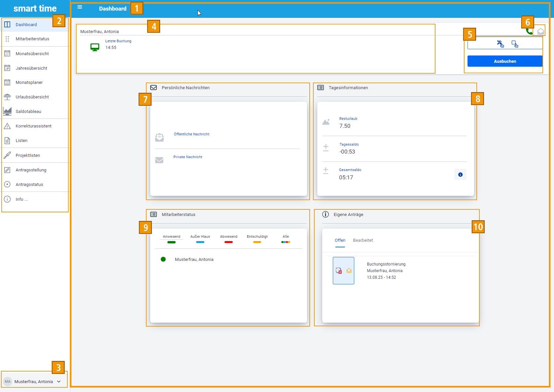The image size is (554, 392).
Task: Open Urlaubsübersicht in the sidebar
Action: coord(32,97)
